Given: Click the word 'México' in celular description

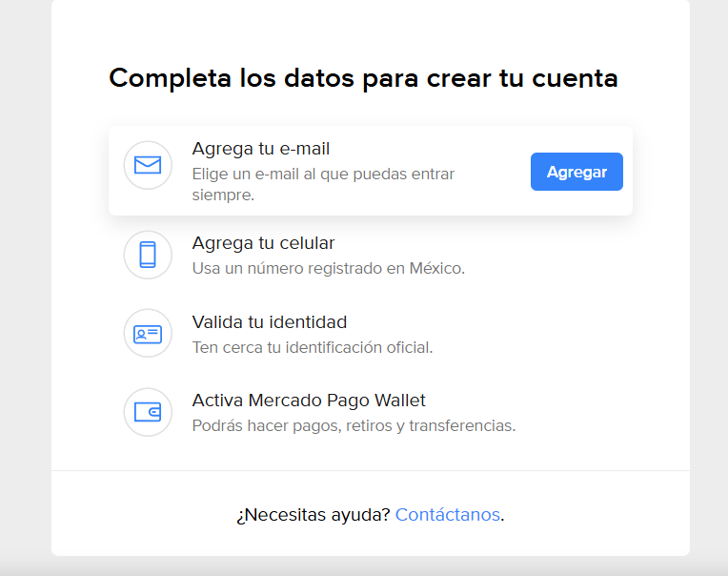Looking at the screenshot, I should 436,269.
